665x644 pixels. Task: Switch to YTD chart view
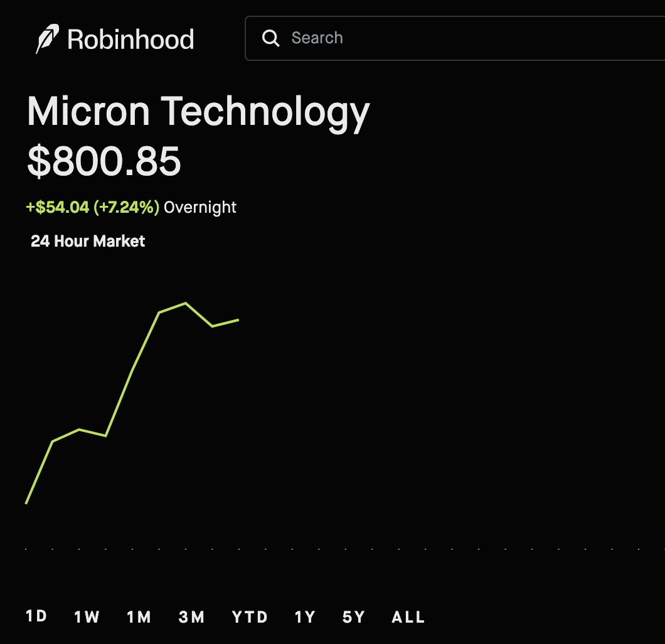click(250, 617)
